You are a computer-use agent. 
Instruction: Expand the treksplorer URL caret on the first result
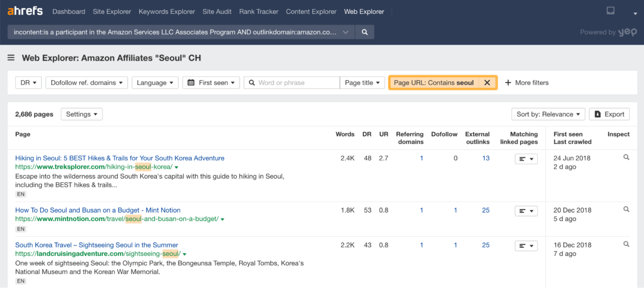pyautogui.click(x=177, y=166)
